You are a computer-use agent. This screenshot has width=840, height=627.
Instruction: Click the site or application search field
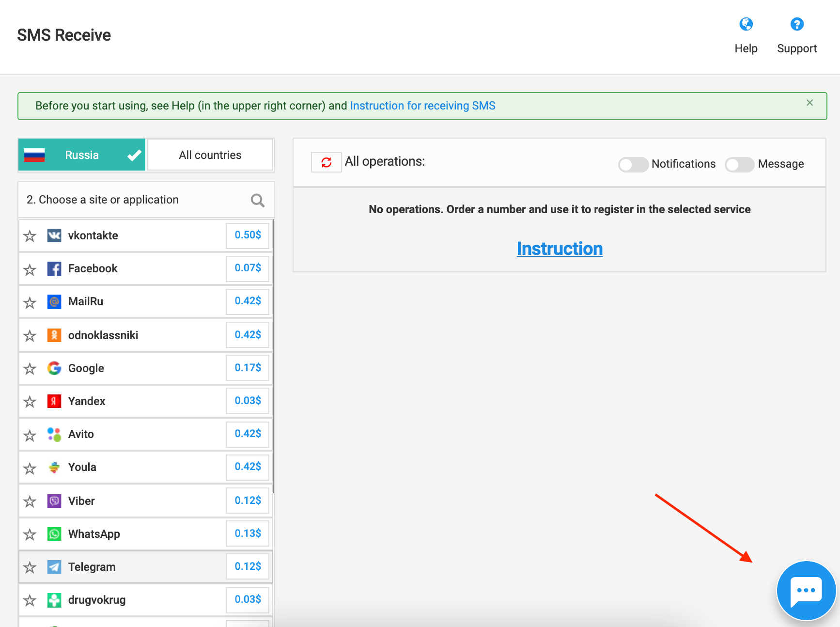click(136, 200)
